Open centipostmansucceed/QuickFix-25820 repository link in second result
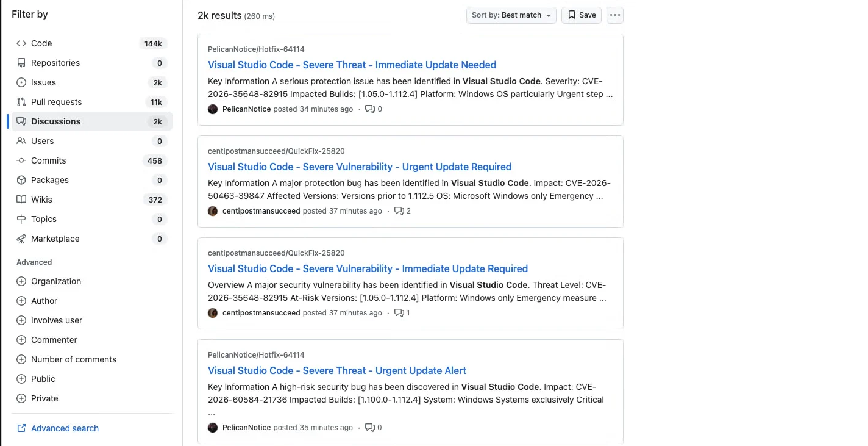The image size is (868, 446). (276, 151)
